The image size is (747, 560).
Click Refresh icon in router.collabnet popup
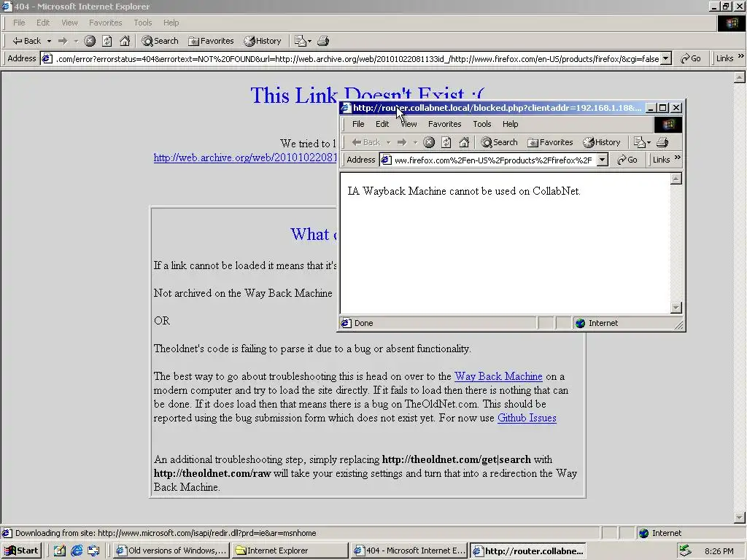tap(446, 142)
